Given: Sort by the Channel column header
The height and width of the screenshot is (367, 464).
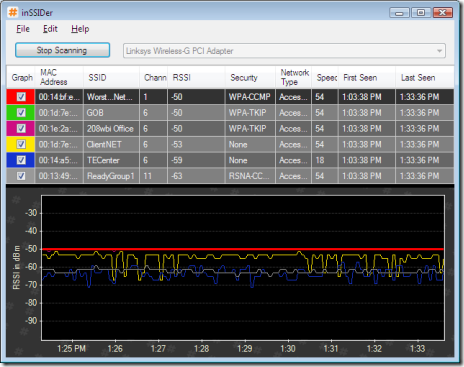Looking at the screenshot, I should pyautogui.click(x=154, y=77).
